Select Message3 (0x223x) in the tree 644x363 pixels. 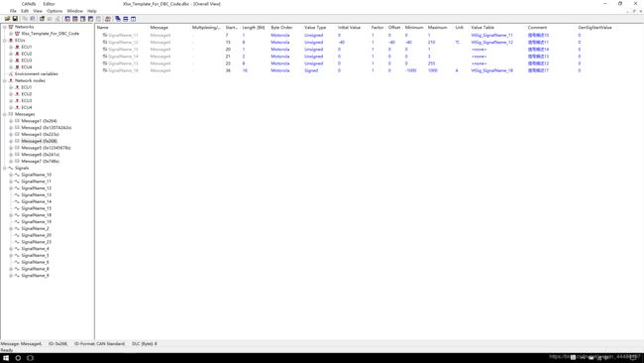click(x=40, y=135)
